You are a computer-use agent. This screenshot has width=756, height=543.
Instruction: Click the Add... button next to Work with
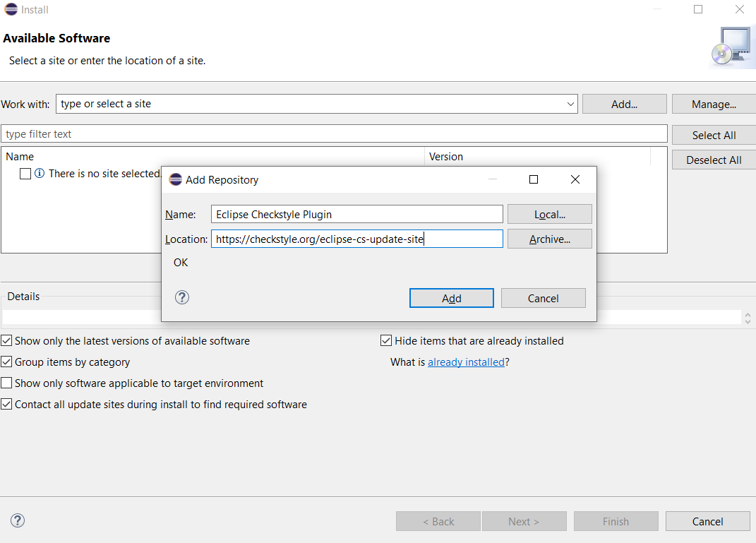[x=625, y=105]
